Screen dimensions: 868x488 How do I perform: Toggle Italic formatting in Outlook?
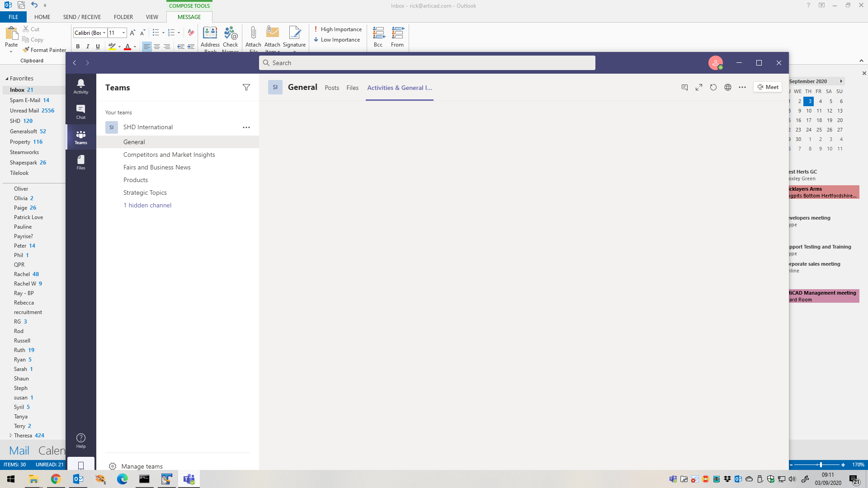click(x=88, y=47)
